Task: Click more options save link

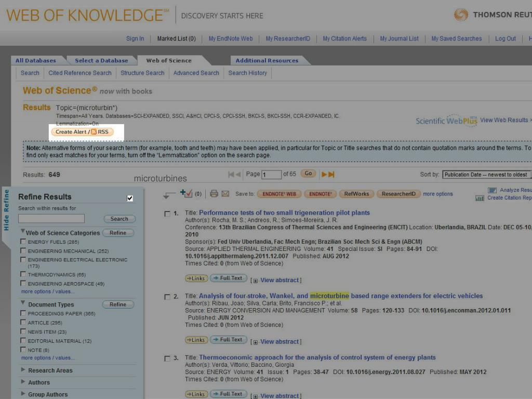Action: click(437, 194)
